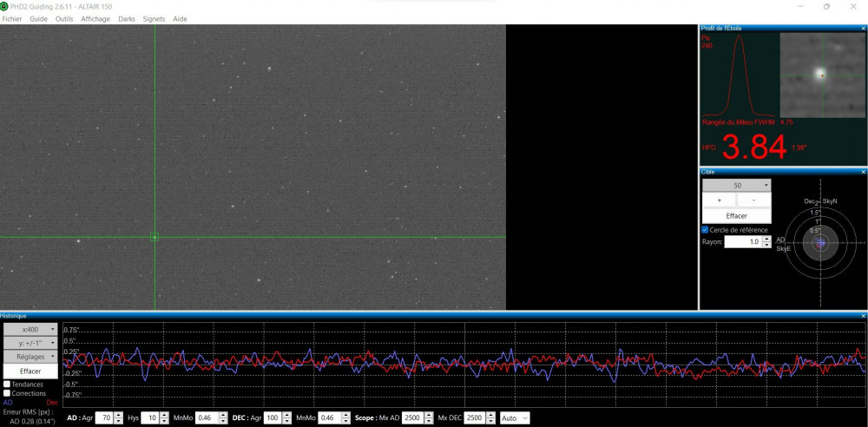
Task: Minimize the PHD2 window
Action: 800,7
